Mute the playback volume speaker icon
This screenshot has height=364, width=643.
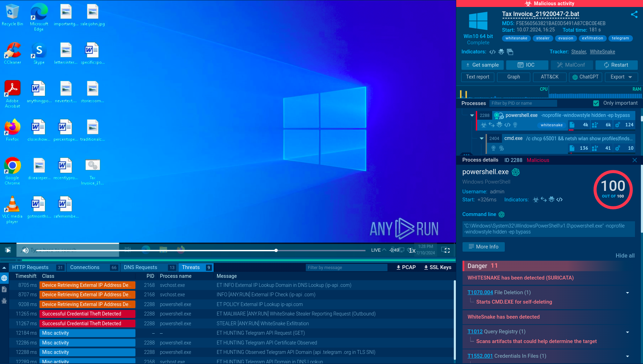point(25,250)
